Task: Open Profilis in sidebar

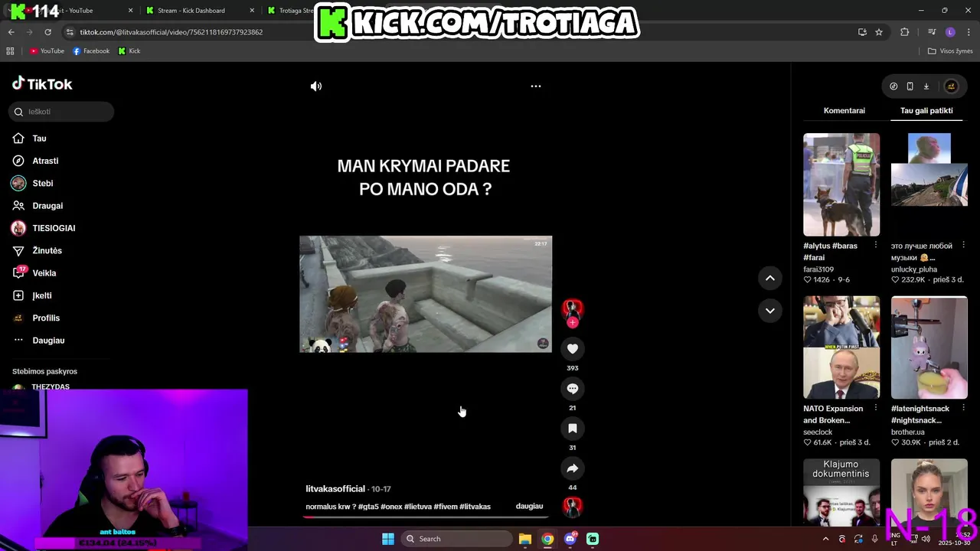Action: click(x=46, y=318)
